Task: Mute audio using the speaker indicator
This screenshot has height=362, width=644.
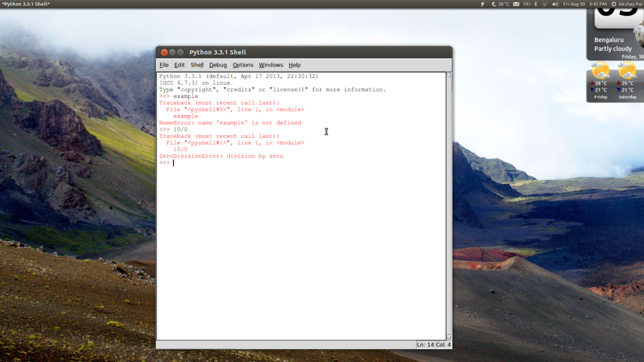Action: coord(555,4)
